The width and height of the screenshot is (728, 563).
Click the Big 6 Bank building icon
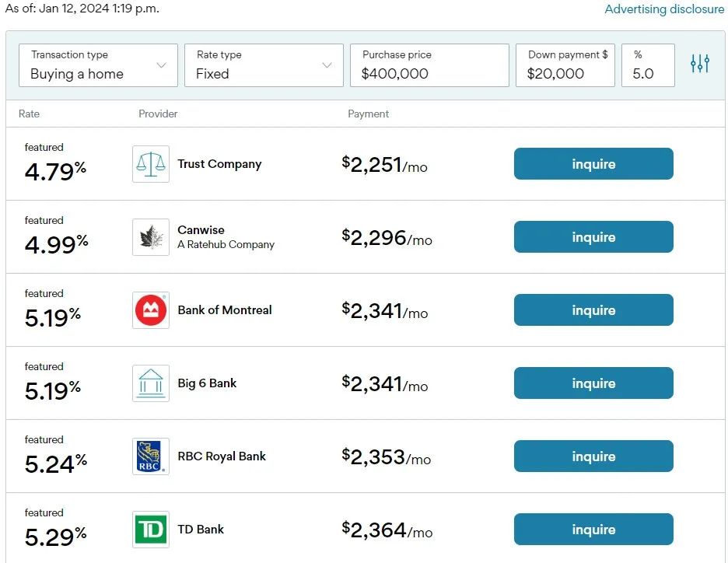click(151, 383)
